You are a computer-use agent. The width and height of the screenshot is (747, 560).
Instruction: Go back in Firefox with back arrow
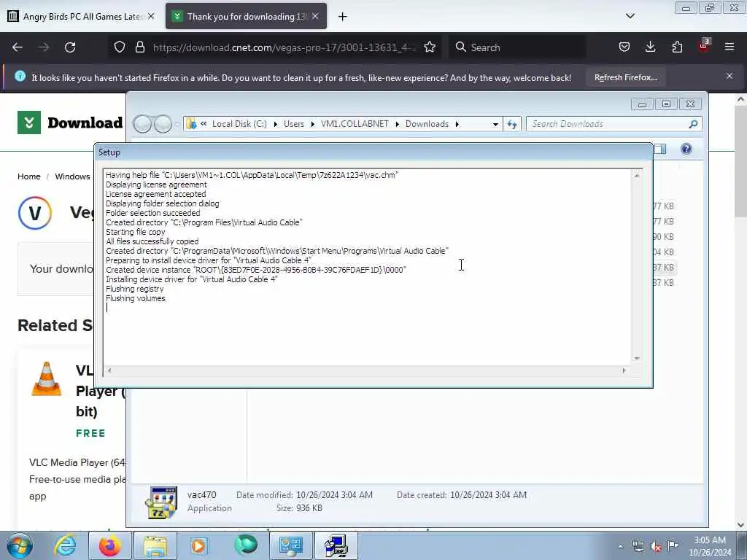tap(18, 47)
